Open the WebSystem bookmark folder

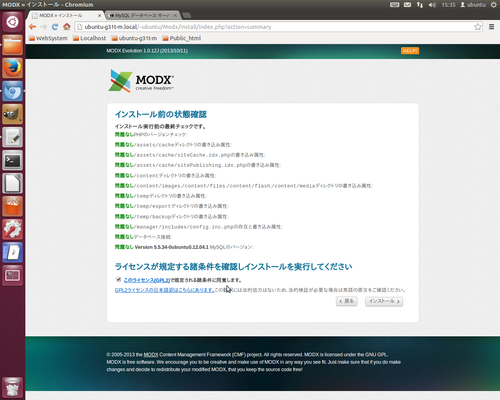coord(48,38)
